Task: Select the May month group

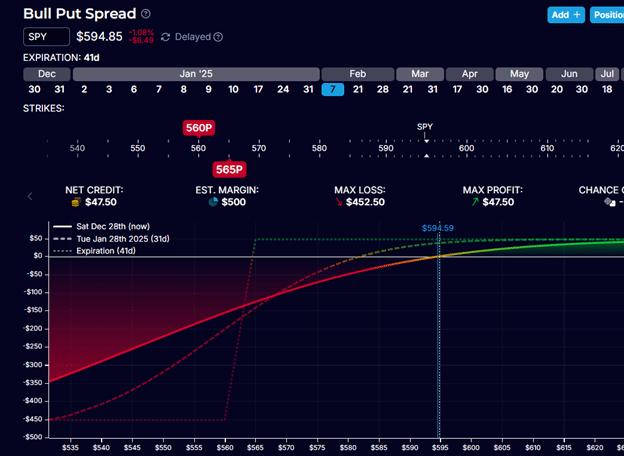Action: click(x=519, y=74)
